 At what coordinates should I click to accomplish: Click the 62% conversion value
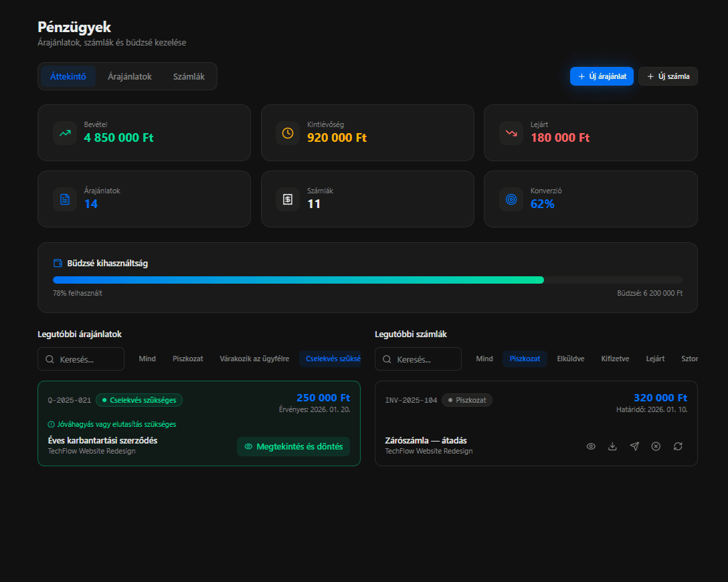pos(542,204)
